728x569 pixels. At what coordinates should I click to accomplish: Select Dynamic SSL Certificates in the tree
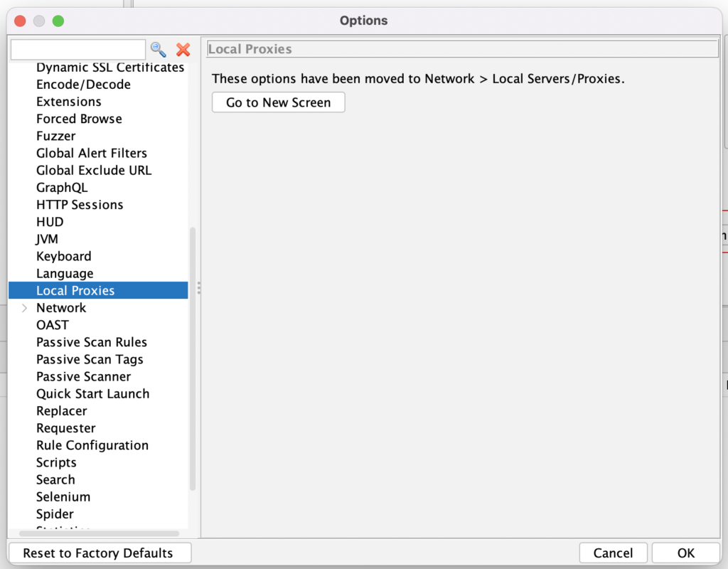[x=110, y=68]
